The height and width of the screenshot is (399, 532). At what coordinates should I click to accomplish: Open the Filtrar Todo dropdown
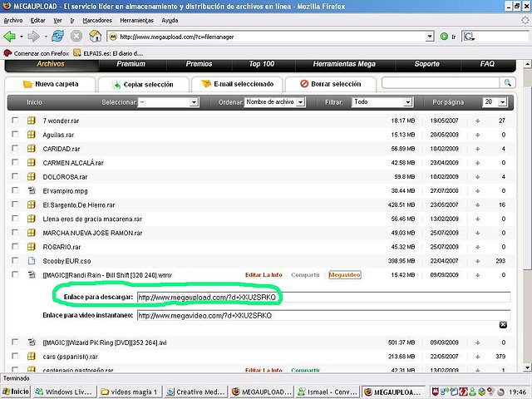pos(382,101)
